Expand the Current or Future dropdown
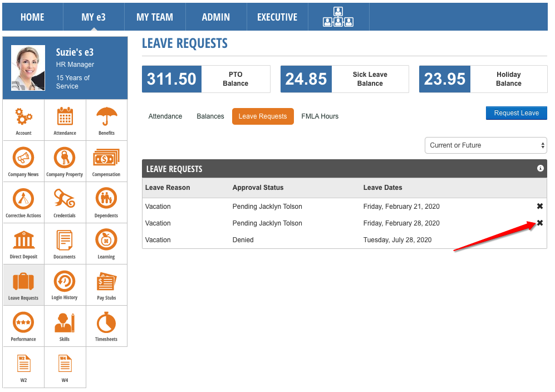Image resolution: width=555 pixels, height=392 pixels. point(485,145)
